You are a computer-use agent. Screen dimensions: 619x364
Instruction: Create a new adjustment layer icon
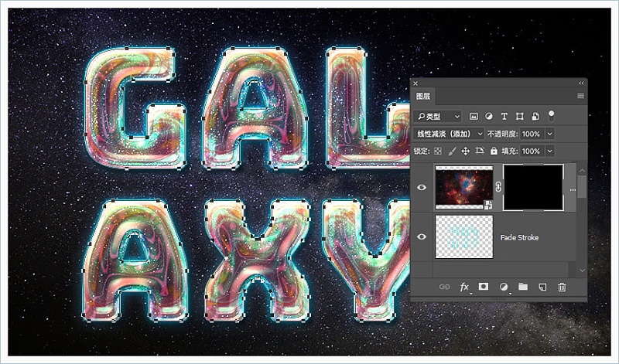504,287
